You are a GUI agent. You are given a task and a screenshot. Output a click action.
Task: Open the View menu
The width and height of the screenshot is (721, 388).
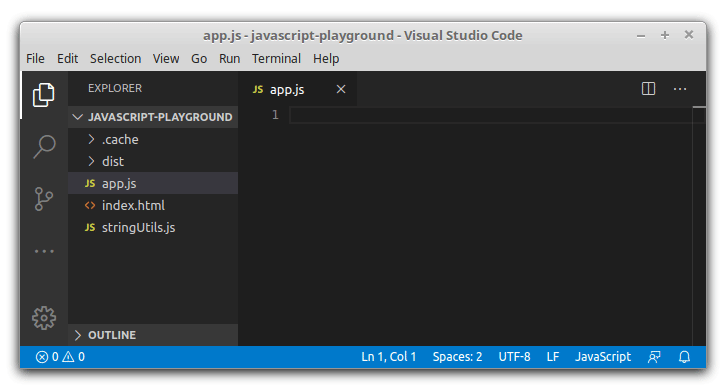tap(166, 59)
